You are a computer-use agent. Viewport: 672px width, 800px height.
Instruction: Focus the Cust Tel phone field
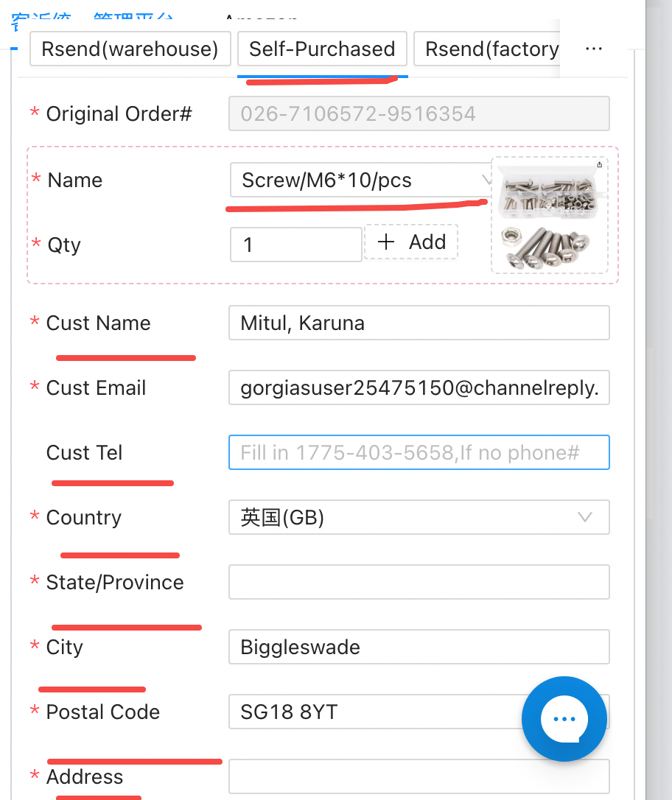click(419, 452)
